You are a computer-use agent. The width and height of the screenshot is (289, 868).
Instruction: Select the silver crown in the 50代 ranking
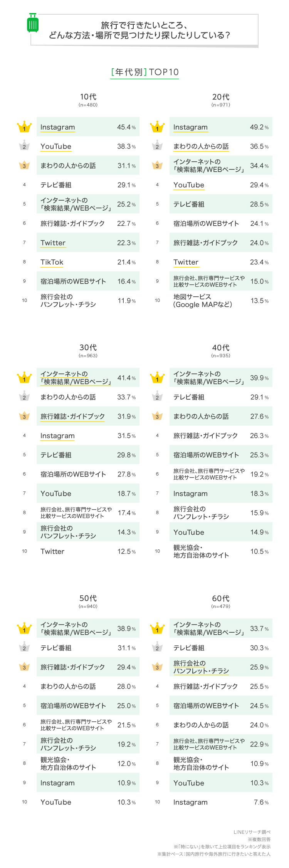click(24, 648)
